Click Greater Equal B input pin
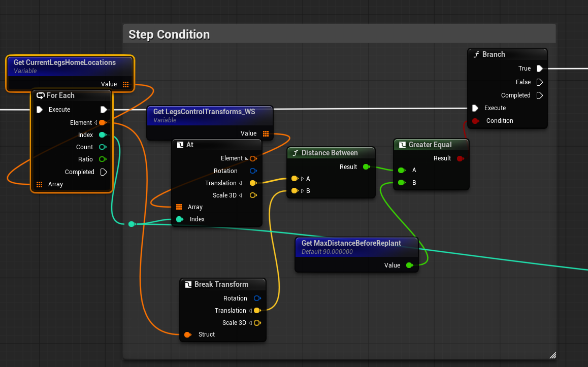The height and width of the screenshot is (367, 588). tap(402, 183)
